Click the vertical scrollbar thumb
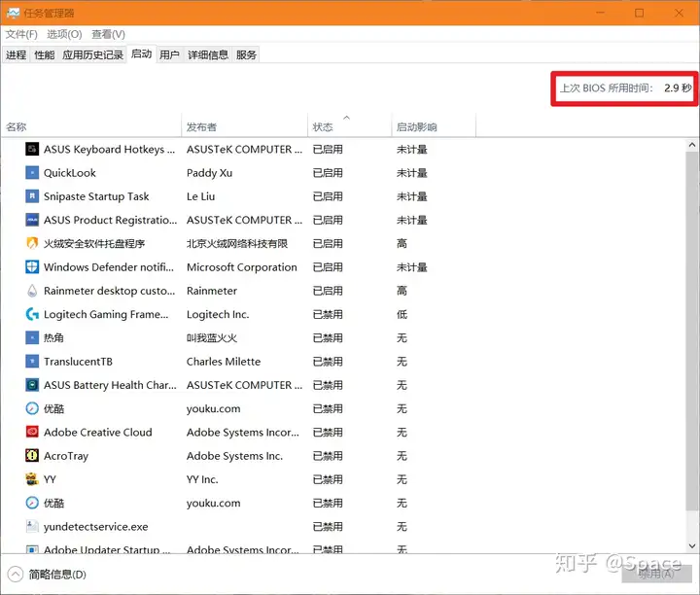 click(692, 331)
